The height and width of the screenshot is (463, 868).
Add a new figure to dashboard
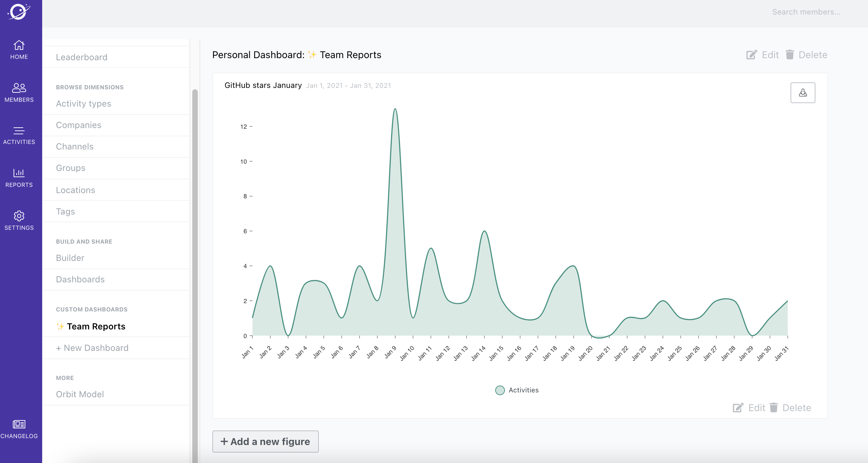point(265,442)
